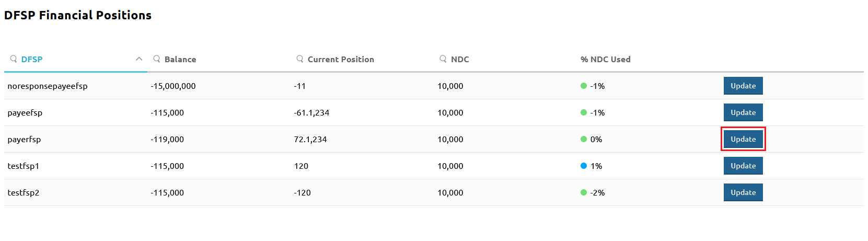Click the search icon beside Balance header

point(157,59)
